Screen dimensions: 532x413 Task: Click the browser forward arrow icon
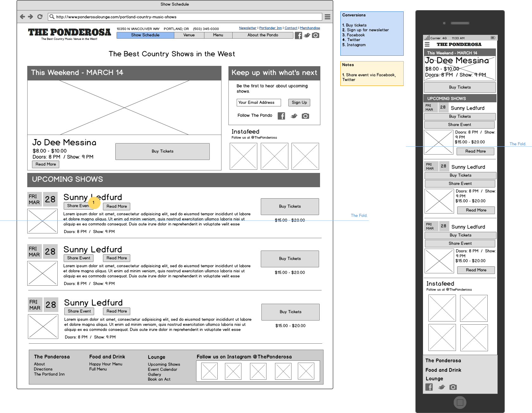(x=30, y=17)
